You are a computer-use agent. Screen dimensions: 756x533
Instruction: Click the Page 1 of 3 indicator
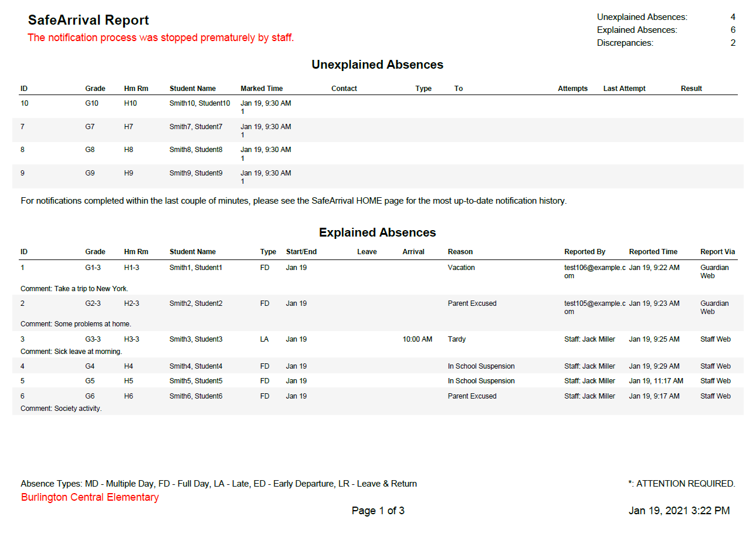click(x=378, y=510)
